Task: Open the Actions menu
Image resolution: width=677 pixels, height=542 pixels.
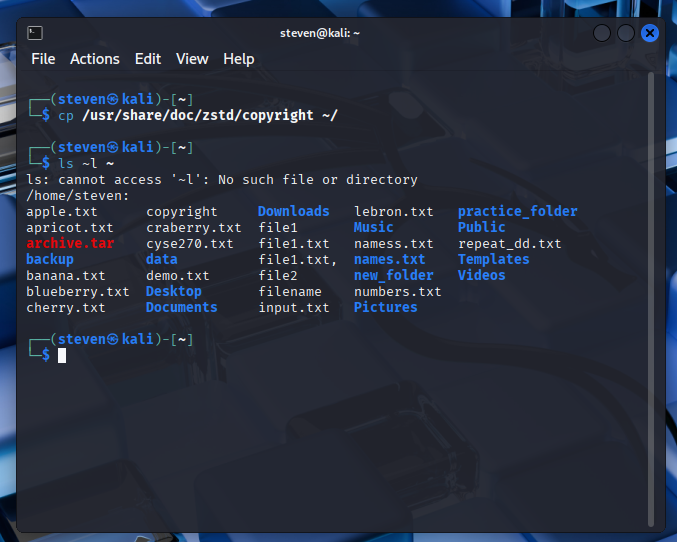Action: (95, 59)
